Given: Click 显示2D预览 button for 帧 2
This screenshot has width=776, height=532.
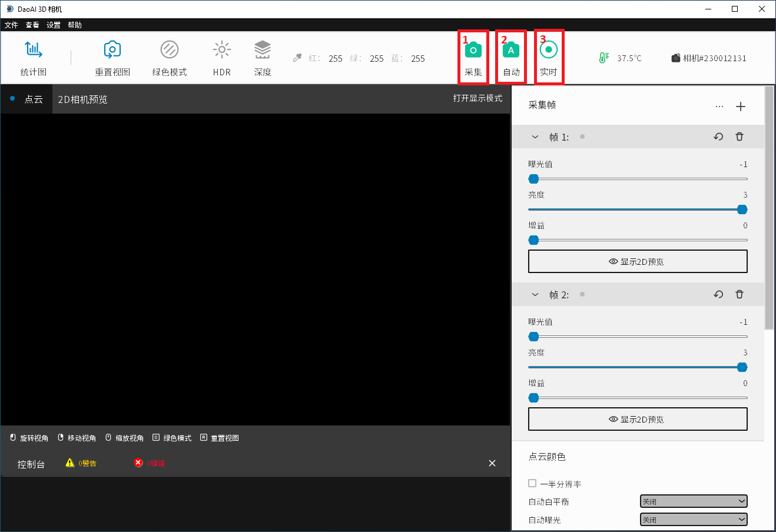Looking at the screenshot, I should click(x=638, y=419).
